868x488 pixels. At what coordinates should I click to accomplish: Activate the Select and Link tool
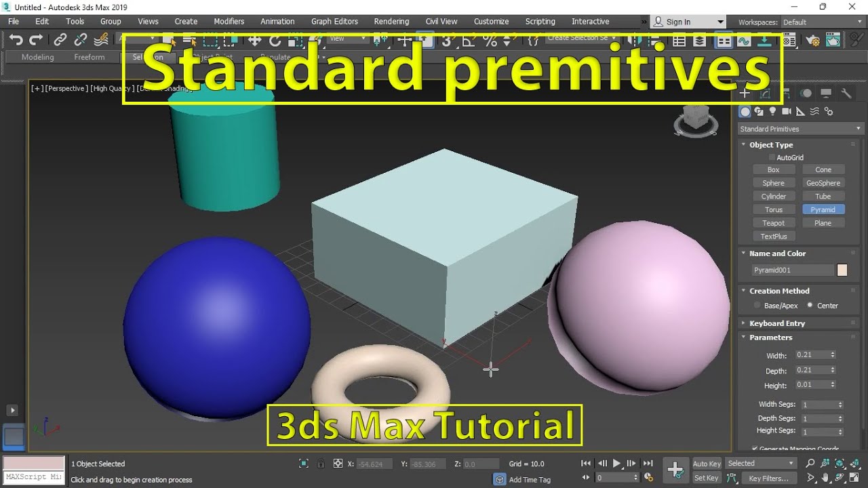(x=60, y=40)
